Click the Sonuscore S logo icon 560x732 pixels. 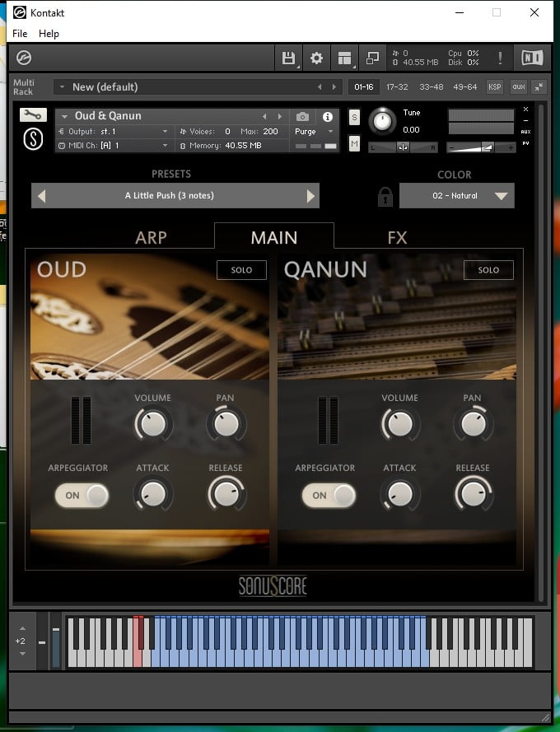(x=33, y=139)
